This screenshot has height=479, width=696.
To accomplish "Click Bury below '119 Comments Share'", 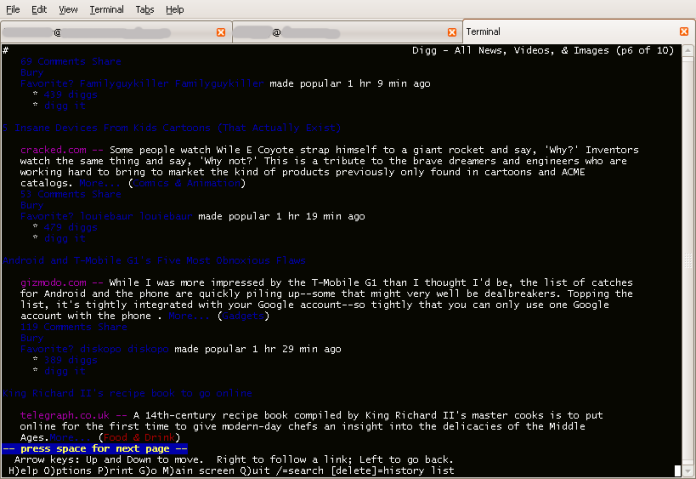I will pos(32,338).
